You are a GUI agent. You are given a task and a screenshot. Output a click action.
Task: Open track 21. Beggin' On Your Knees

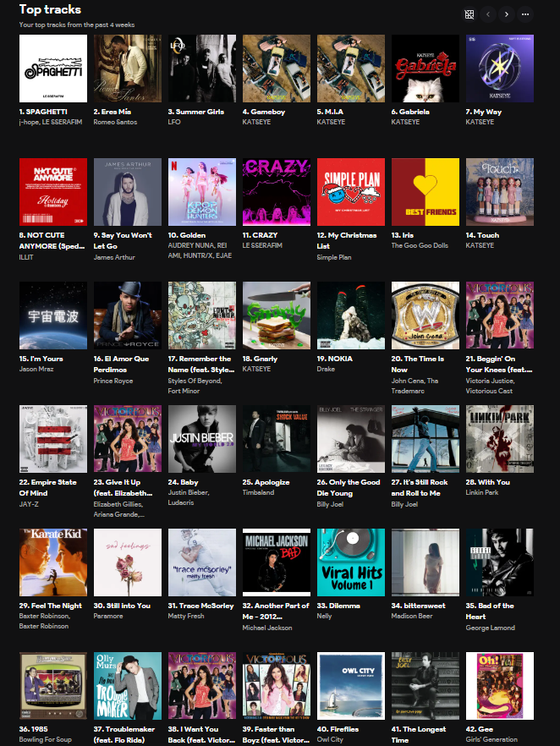tap(499, 364)
